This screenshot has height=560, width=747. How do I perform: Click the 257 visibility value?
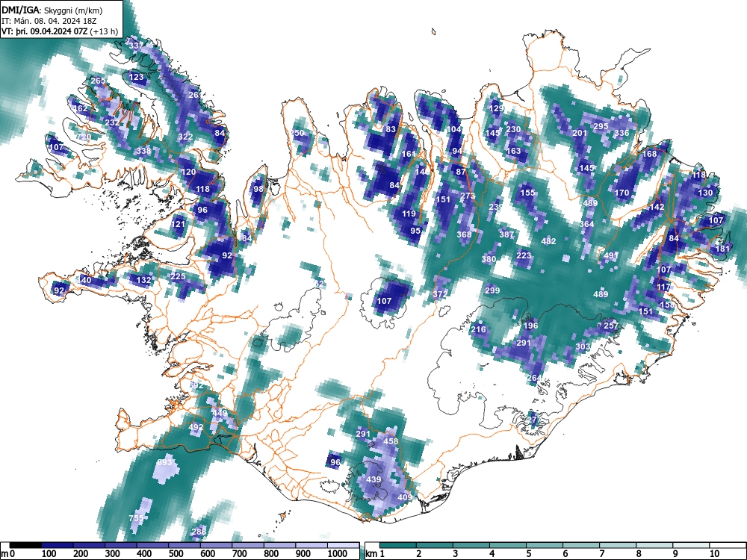[611, 326]
